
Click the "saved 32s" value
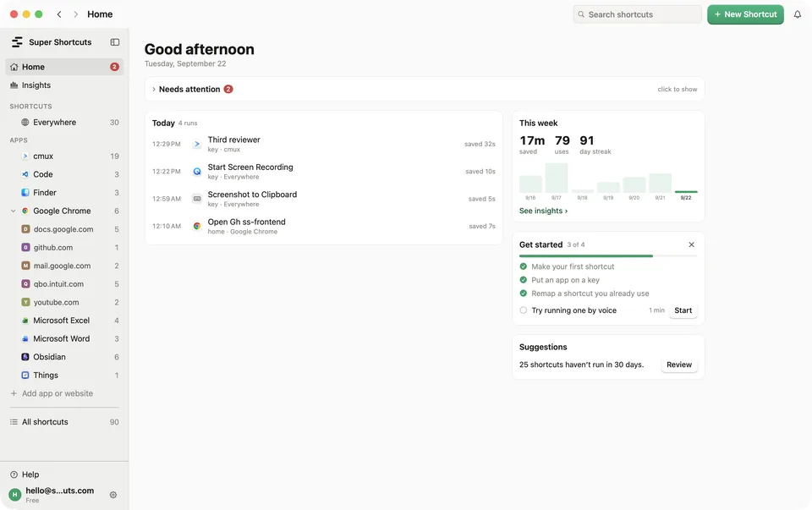point(480,144)
